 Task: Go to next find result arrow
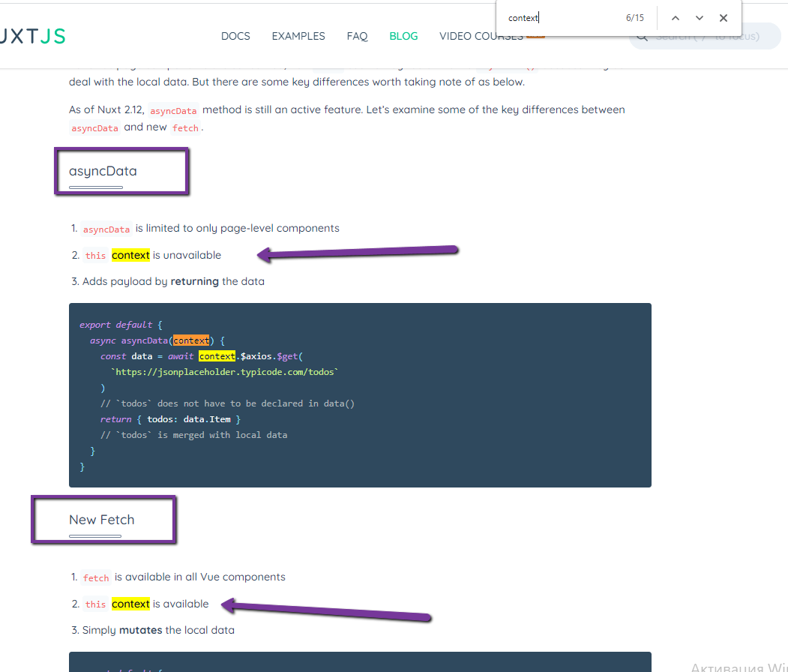click(699, 18)
